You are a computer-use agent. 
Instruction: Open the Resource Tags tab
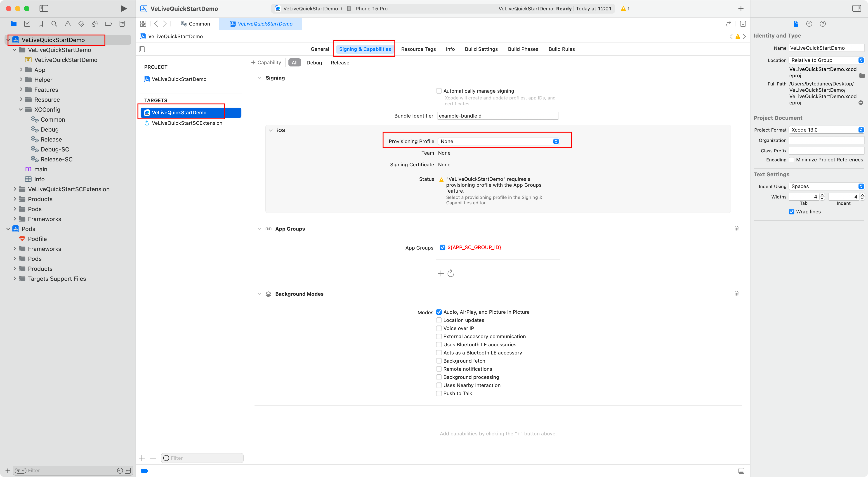418,49
